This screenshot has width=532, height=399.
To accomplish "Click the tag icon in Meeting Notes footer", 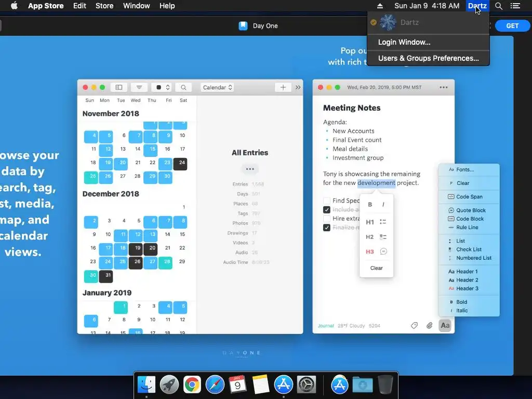I will pos(414,325).
